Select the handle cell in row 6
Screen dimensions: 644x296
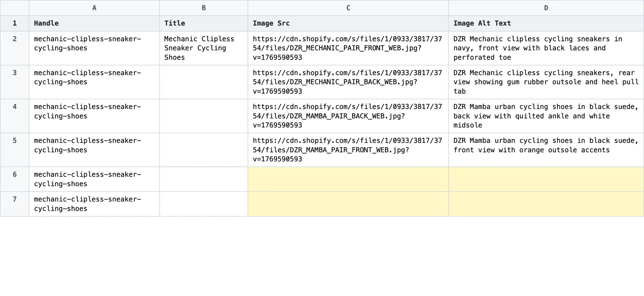(x=94, y=179)
